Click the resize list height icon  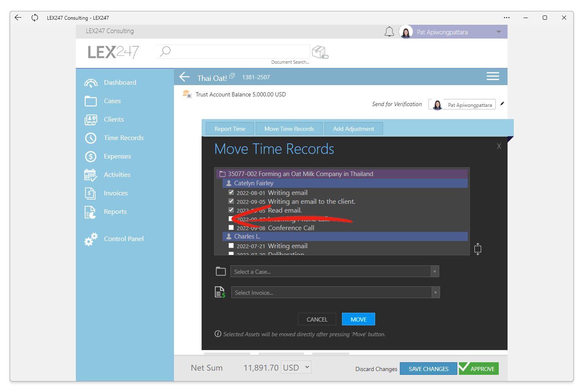(478, 249)
